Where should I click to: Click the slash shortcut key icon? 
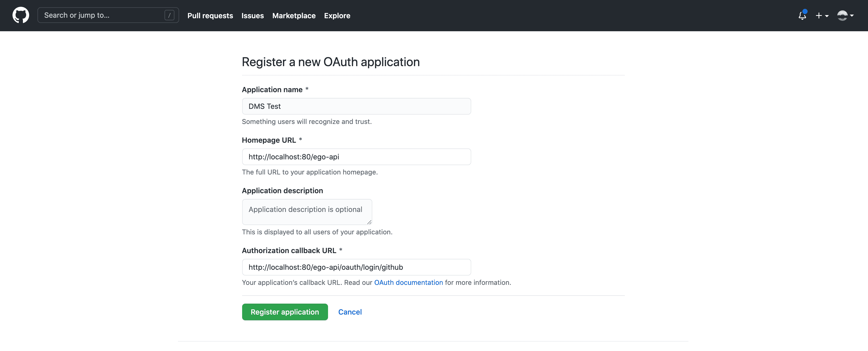click(169, 15)
